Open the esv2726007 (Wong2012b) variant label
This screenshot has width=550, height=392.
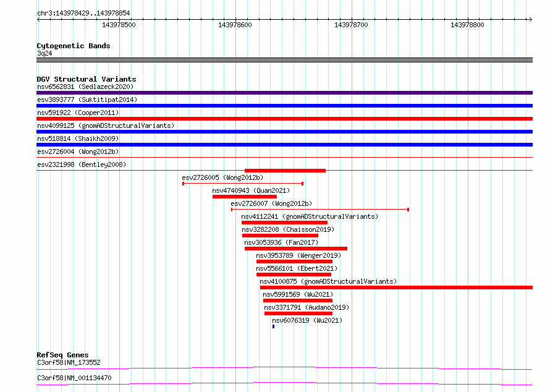tap(271, 203)
